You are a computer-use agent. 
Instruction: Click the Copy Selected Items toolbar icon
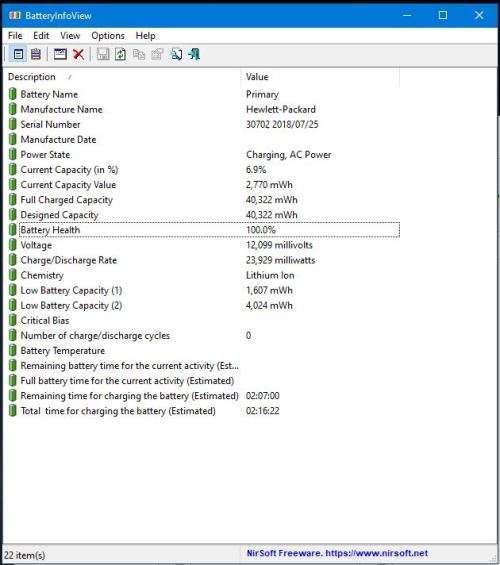139,54
